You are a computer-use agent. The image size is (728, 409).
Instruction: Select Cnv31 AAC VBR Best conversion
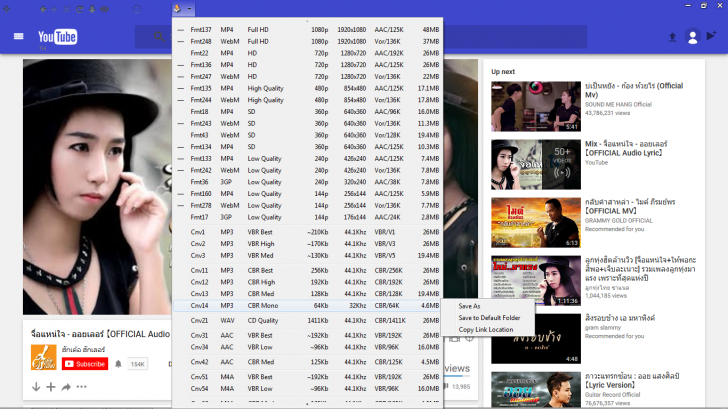pyautogui.click(x=307, y=336)
